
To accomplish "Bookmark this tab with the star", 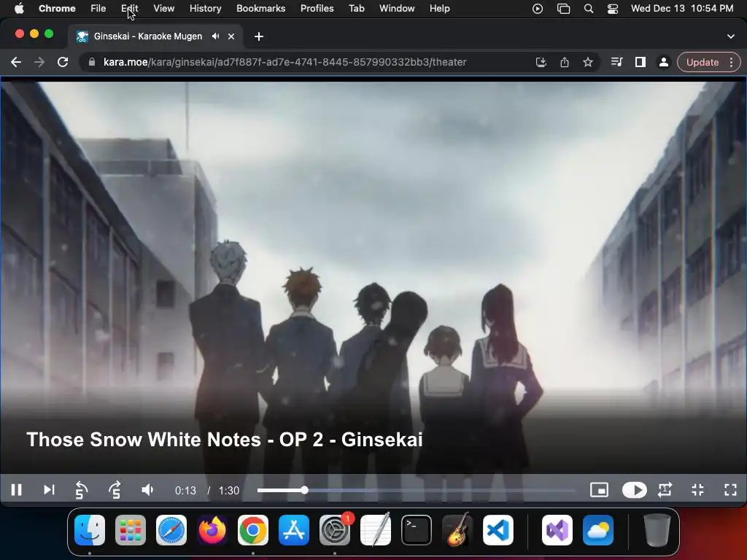I will tap(588, 62).
